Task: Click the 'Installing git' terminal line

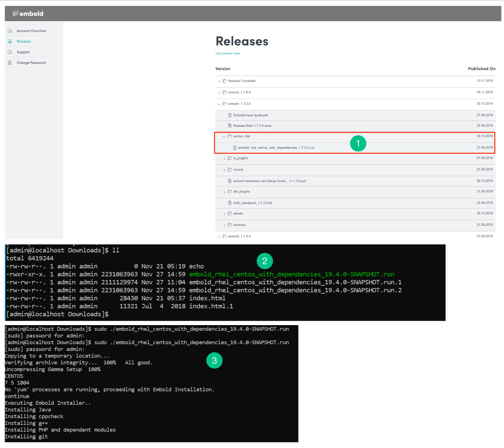Action: click(x=26, y=436)
